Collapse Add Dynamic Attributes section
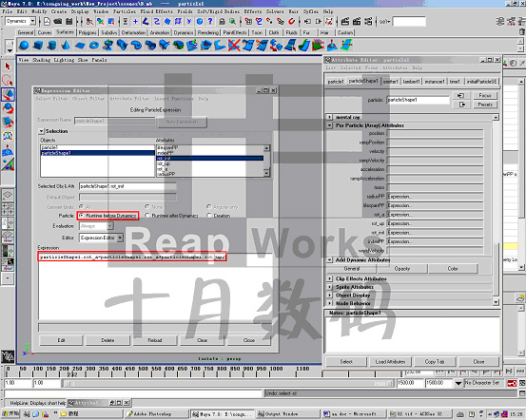The height and width of the screenshot is (420, 526). (329, 259)
